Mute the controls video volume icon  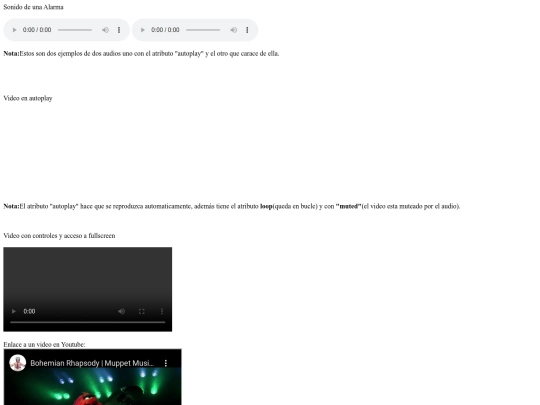(121, 311)
